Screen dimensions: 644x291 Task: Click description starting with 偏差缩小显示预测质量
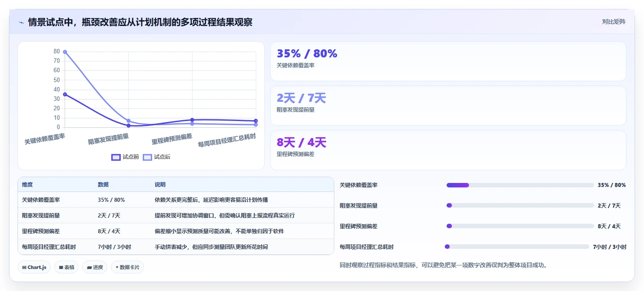(x=219, y=231)
